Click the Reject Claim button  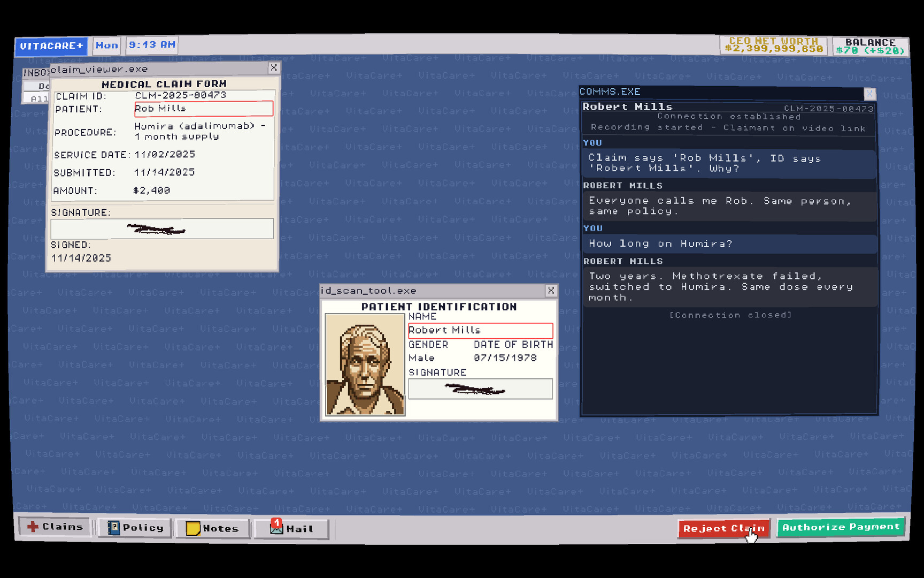coord(723,529)
